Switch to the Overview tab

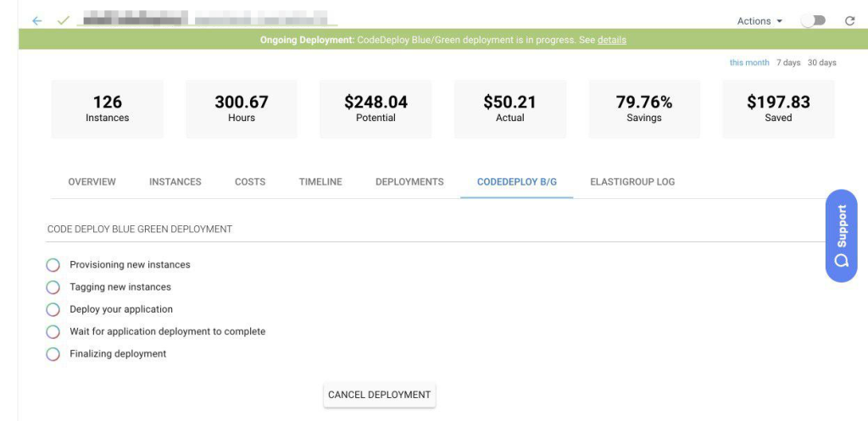tap(92, 182)
